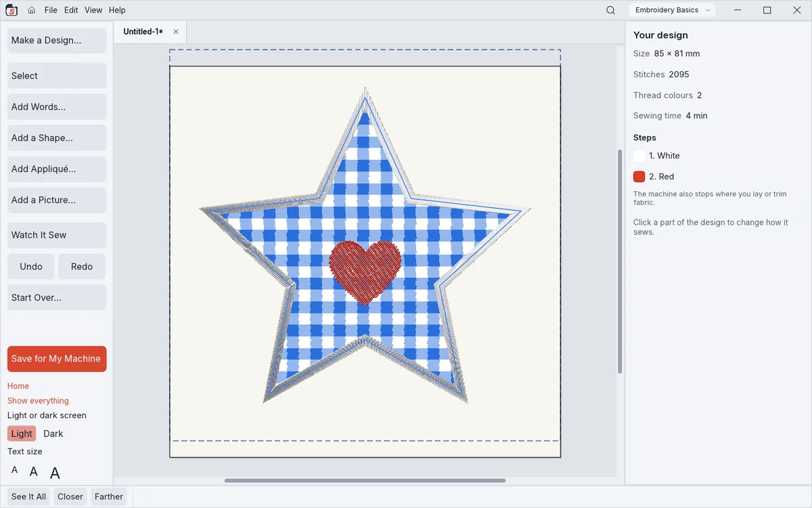
Task: Open the File menu
Action: [x=51, y=10]
